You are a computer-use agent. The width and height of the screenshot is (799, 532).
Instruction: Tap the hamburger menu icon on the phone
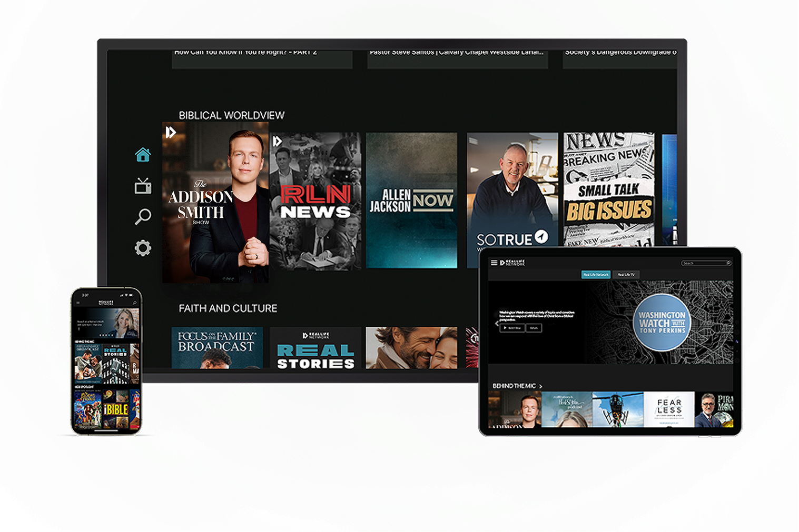[x=78, y=303]
